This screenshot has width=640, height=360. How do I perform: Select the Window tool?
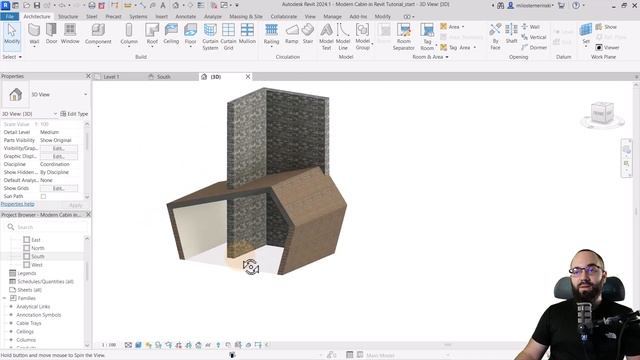click(70, 34)
